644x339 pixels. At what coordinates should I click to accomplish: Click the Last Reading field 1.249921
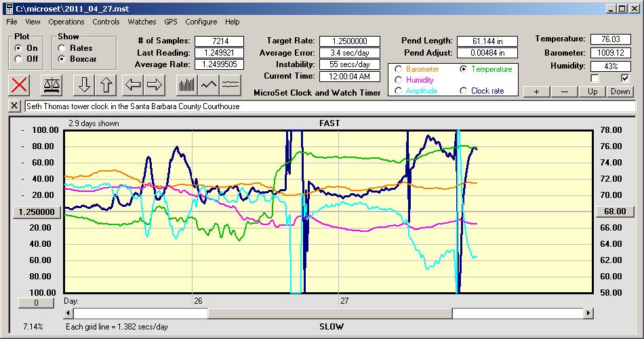tap(220, 53)
